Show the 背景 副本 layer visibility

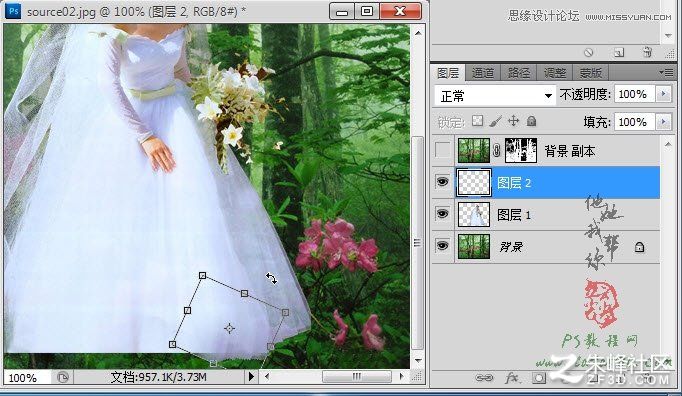click(x=443, y=151)
